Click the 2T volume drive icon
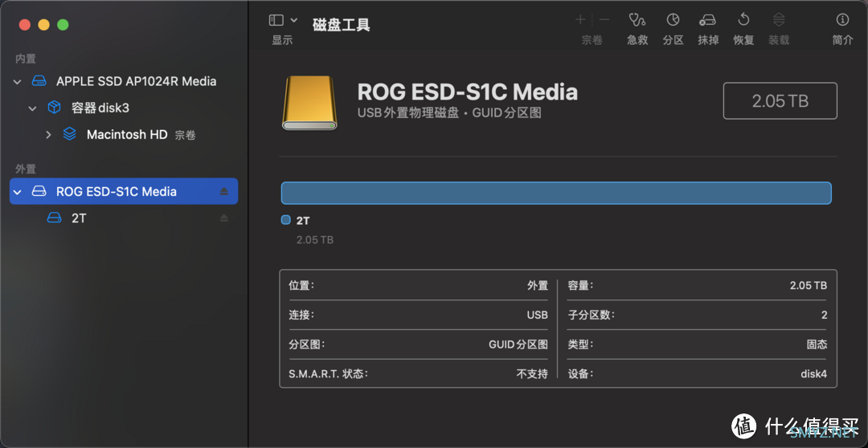 point(55,218)
